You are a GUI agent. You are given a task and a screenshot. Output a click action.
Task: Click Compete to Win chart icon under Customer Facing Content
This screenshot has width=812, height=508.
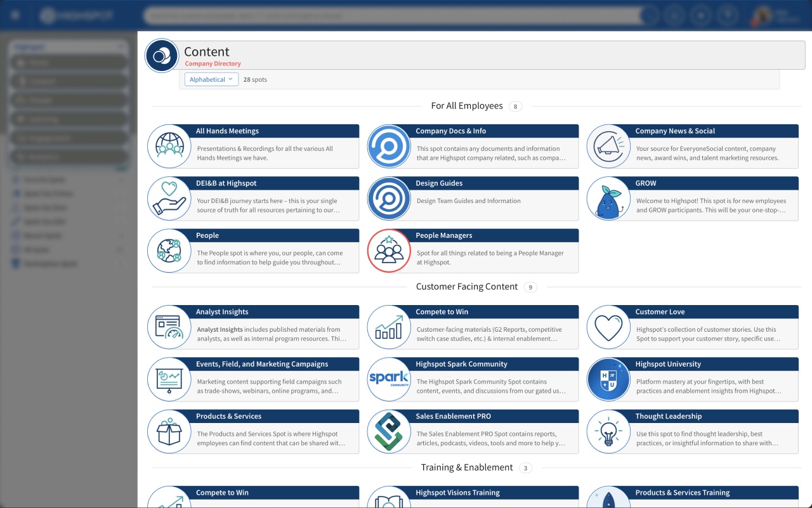(x=389, y=327)
